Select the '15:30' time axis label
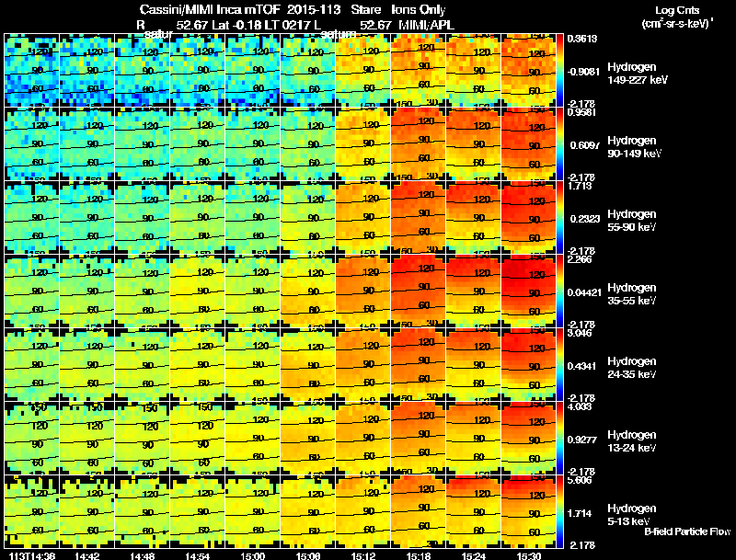The width and height of the screenshot is (736, 560). pyautogui.click(x=529, y=555)
